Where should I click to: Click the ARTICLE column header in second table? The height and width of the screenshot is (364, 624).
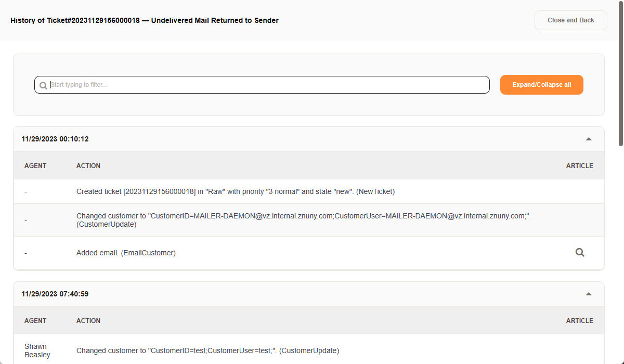tap(579, 321)
